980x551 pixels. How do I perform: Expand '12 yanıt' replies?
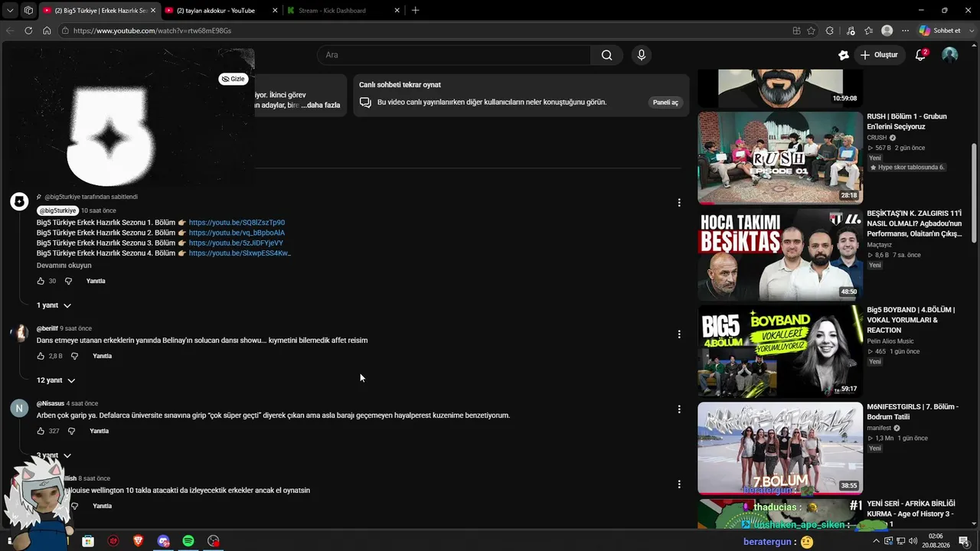point(56,380)
